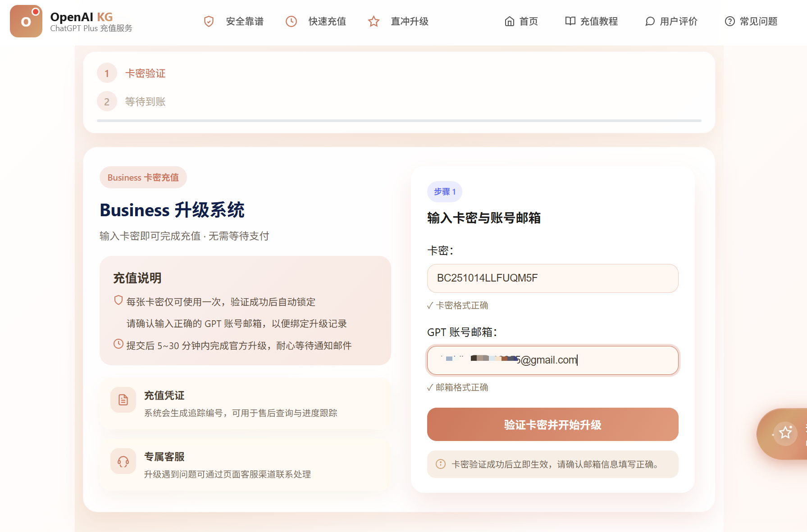Click the clock icon beside 提交后 5~30 分钟
807x532 pixels.
[118, 344]
